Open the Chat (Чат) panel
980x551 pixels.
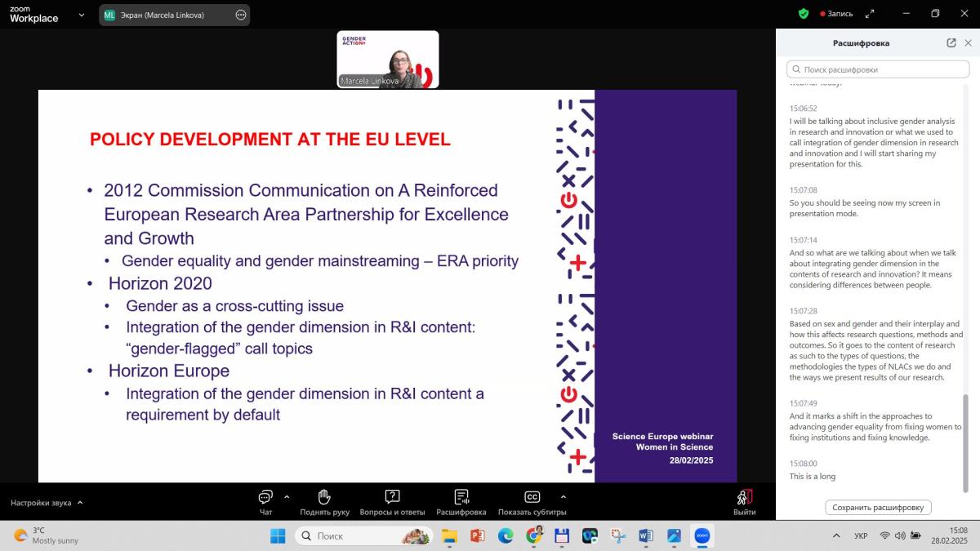point(265,497)
